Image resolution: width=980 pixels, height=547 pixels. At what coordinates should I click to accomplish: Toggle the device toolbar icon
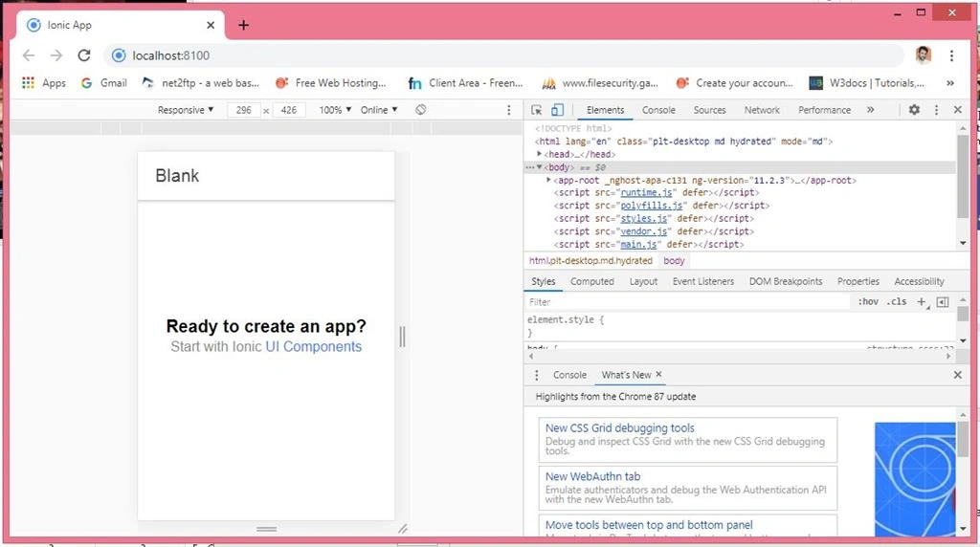[x=557, y=110]
